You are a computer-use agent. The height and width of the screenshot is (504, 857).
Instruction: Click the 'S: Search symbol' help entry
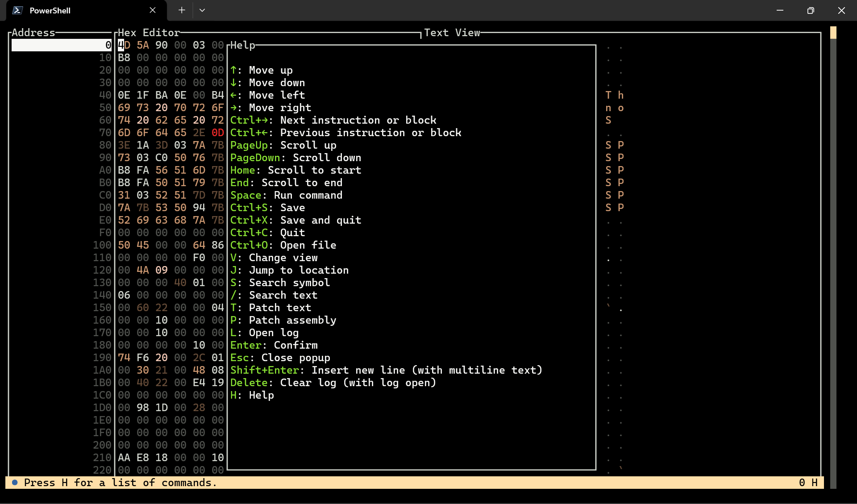point(280,283)
